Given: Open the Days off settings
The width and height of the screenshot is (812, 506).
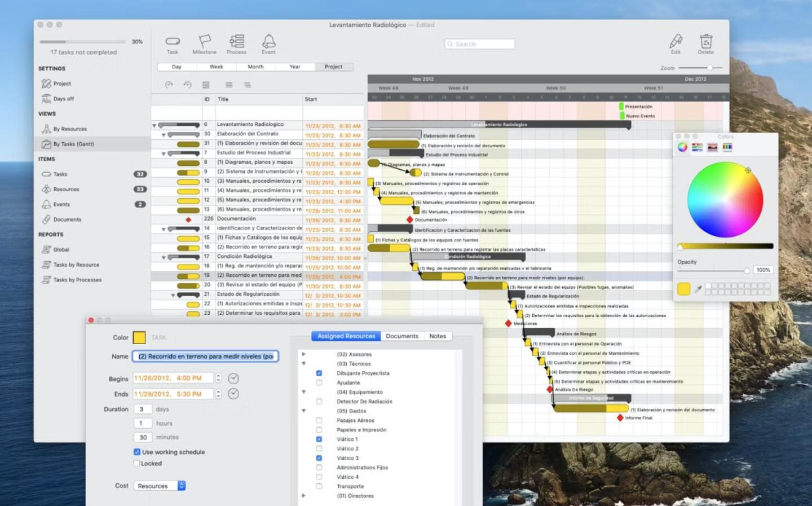Looking at the screenshot, I should click(63, 99).
